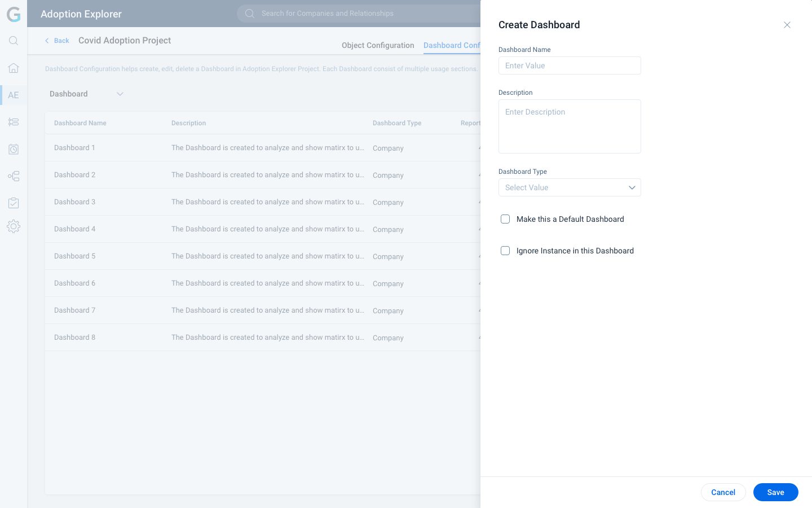Click the Gainsight G logo at top left
The image size is (812, 508).
(14, 15)
